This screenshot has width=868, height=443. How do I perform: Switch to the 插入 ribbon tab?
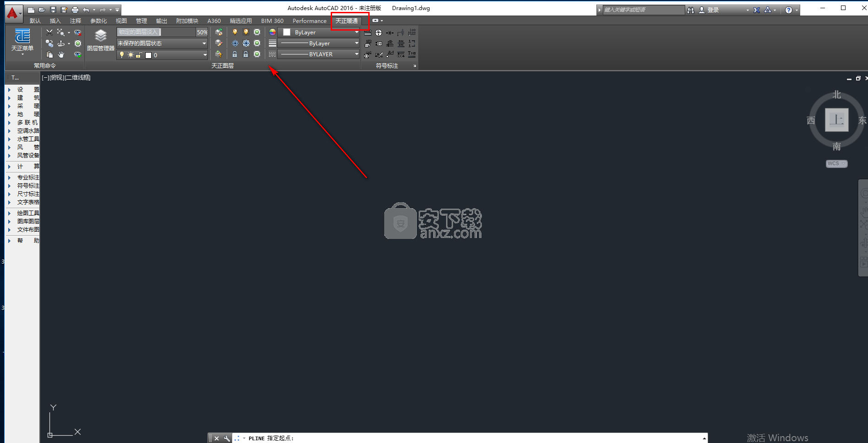55,21
